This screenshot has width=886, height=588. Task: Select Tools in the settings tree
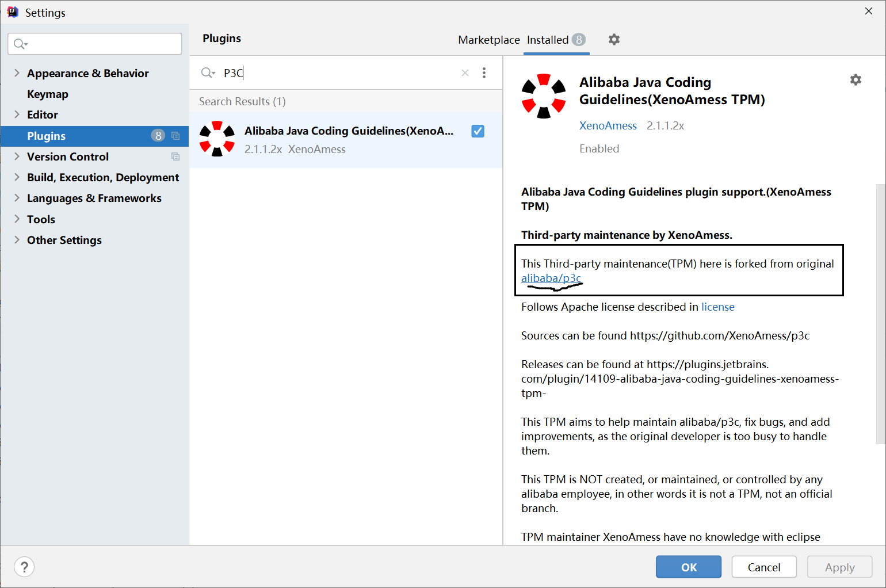pyautogui.click(x=41, y=219)
